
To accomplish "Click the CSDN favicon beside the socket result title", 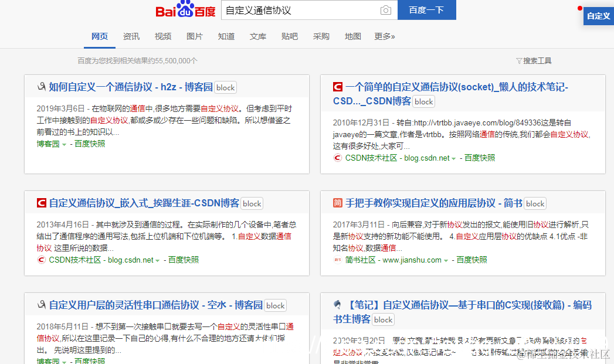I will [x=338, y=87].
